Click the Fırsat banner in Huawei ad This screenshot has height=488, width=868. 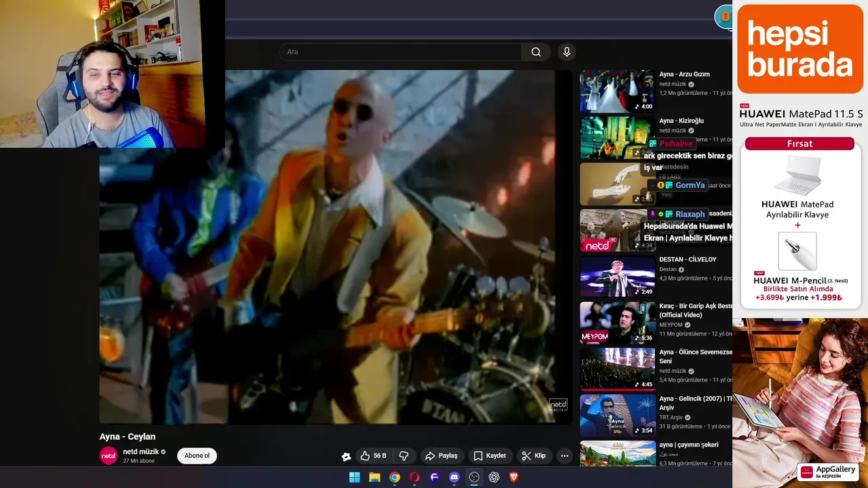[x=800, y=144]
